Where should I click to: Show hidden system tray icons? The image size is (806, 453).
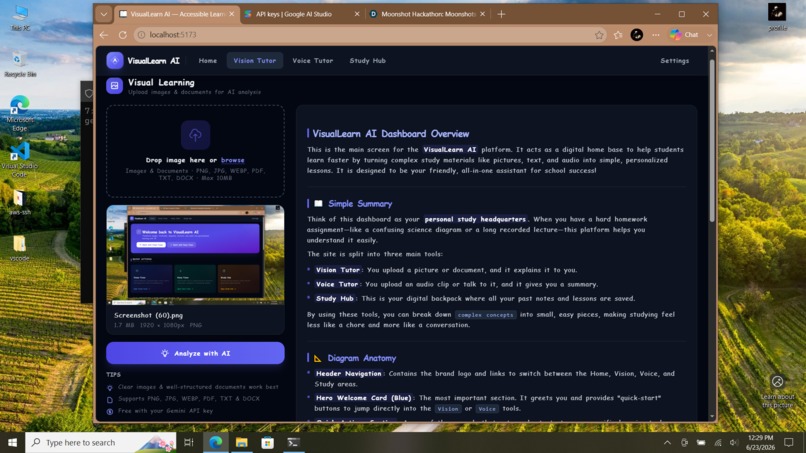pyautogui.click(x=667, y=443)
